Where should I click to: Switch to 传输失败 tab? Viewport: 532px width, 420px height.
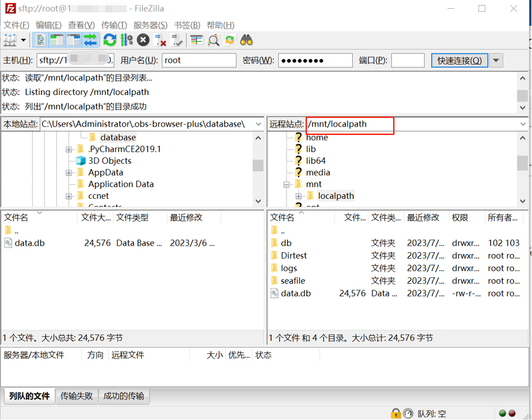click(77, 396)
